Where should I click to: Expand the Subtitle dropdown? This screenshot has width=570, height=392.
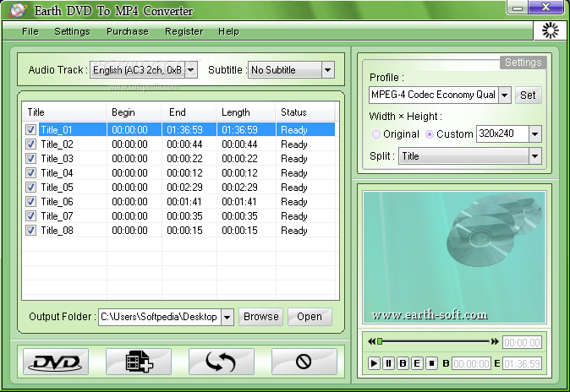click(x=327, y=70)
